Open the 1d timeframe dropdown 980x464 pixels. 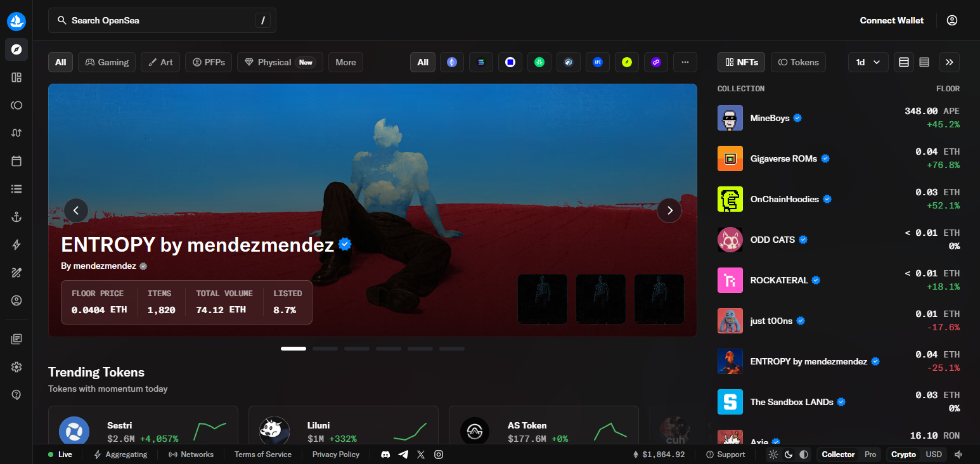click(868, 62)
